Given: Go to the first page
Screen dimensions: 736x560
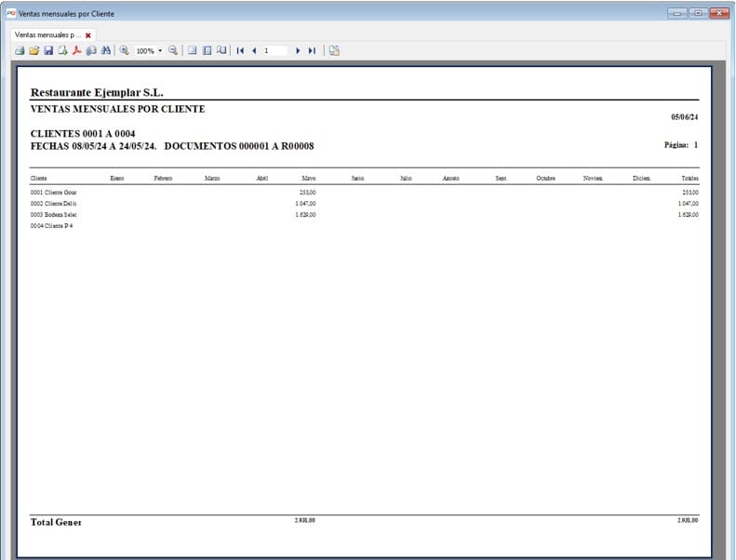Looking at the screenshot, I should tap(240, 50).
